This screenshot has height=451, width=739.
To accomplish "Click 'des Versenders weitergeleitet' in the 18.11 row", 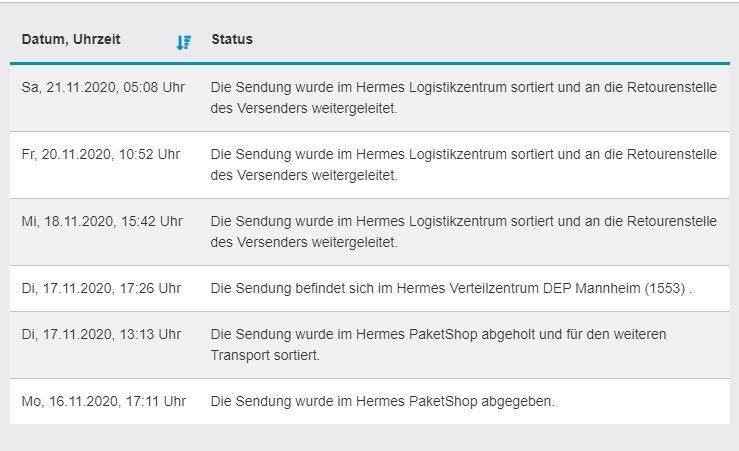I will coord(304,242).
